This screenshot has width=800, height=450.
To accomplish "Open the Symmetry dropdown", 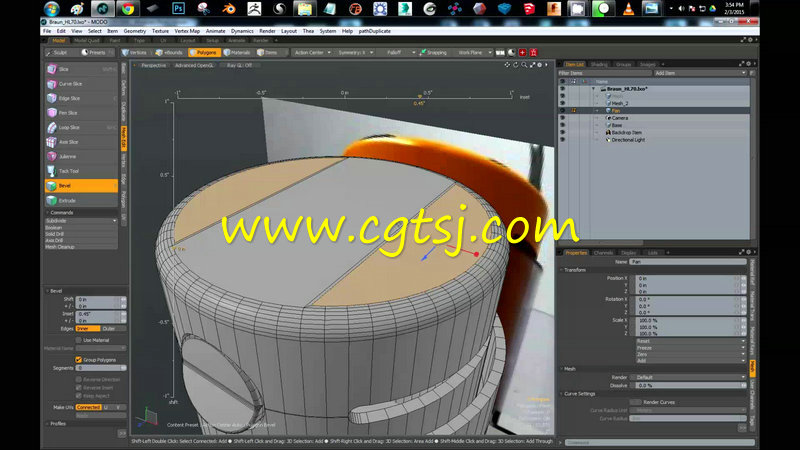I will 356,53.
